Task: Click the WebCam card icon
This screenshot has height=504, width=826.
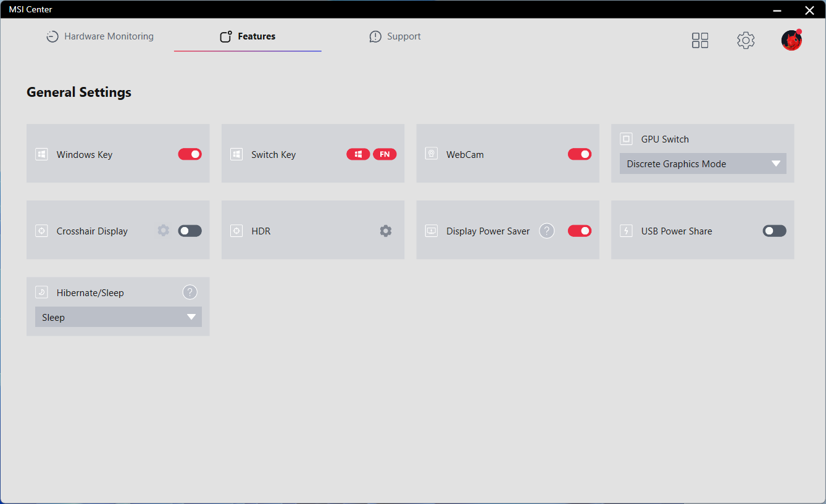Action: pyautogui.click(x=432, y=154)
